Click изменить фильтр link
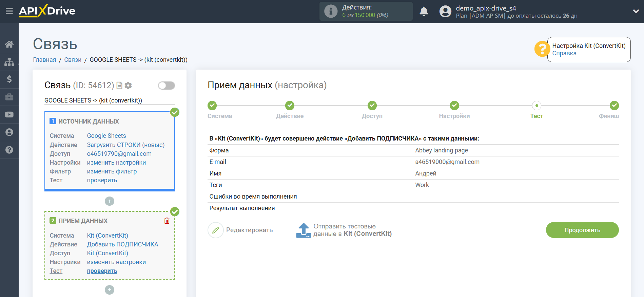Screen dimensions: 644x297 click(112, 171)
